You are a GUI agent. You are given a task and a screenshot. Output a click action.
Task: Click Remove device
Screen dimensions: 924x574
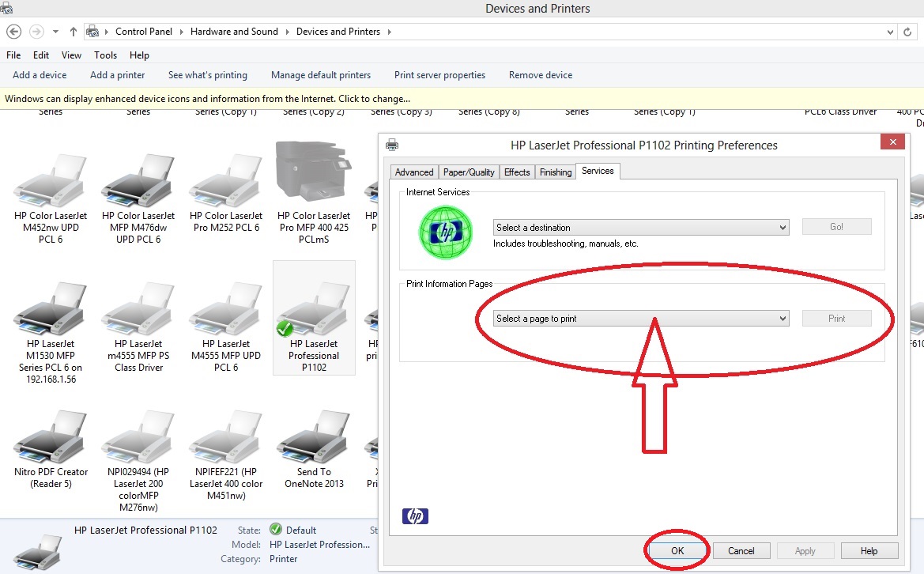coord(541,75)
